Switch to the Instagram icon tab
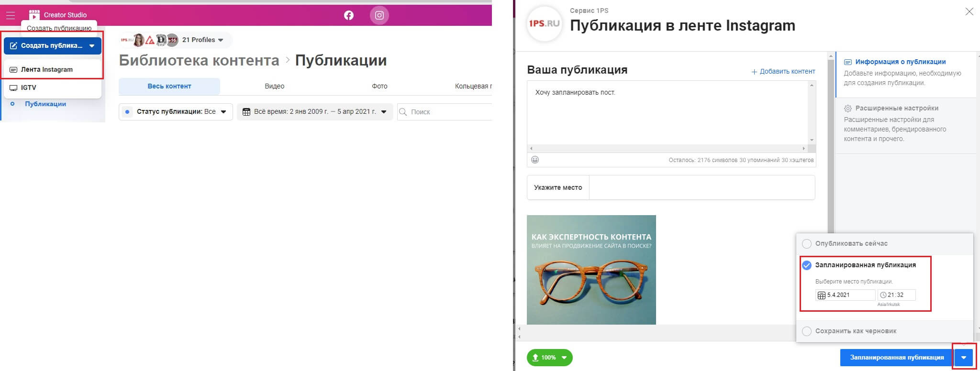This screenshot has height=371, width=980. coord(379,15)
